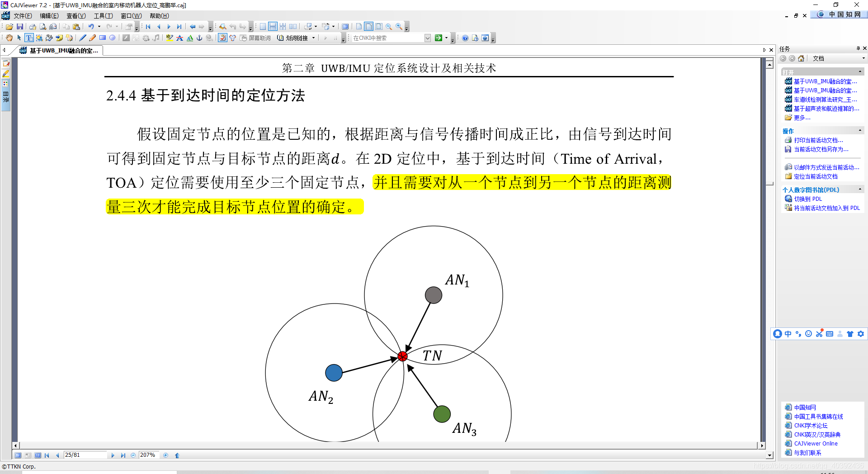Viewport: 868px width, 474px height.
Task: Open the 帮助(H) menu
Action: 159,16
